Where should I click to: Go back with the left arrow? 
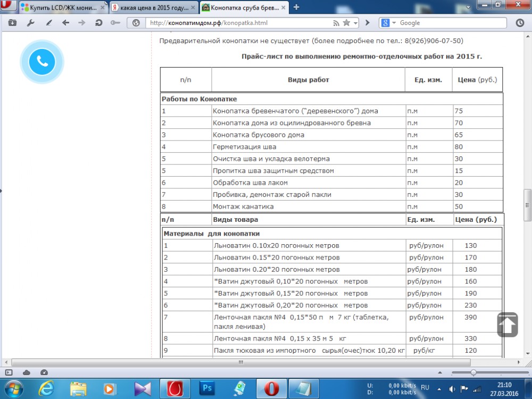65,23
